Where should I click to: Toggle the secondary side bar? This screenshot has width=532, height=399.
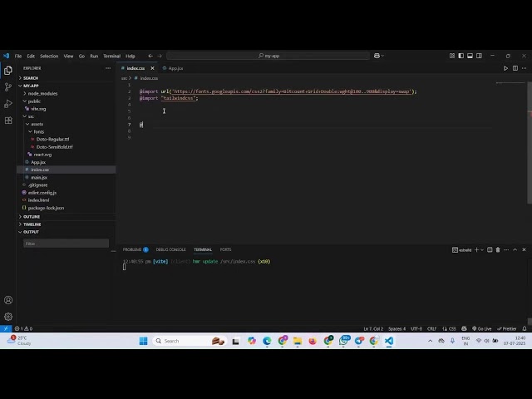479,56
